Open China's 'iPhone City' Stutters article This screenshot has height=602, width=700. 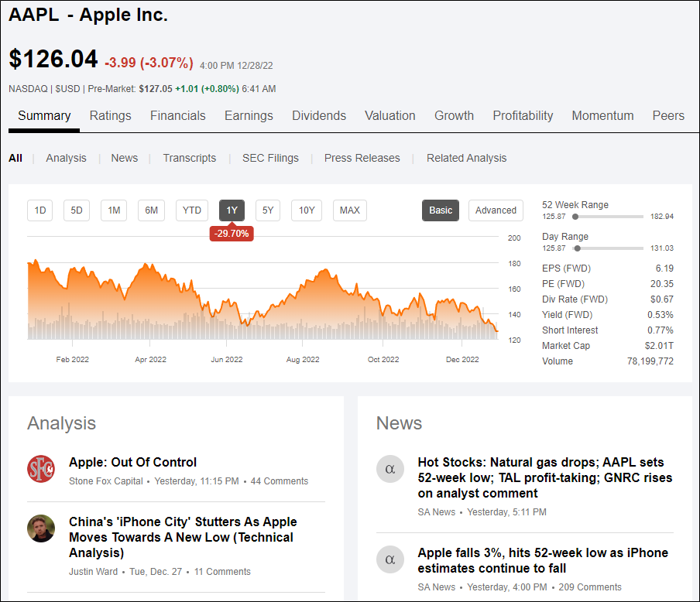[183, 537]
